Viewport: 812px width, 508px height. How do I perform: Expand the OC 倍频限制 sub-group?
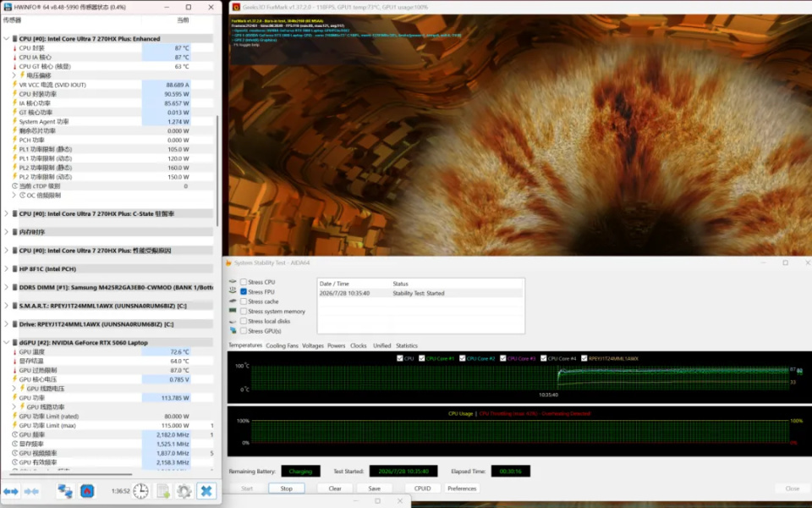[x=14, y=196]
